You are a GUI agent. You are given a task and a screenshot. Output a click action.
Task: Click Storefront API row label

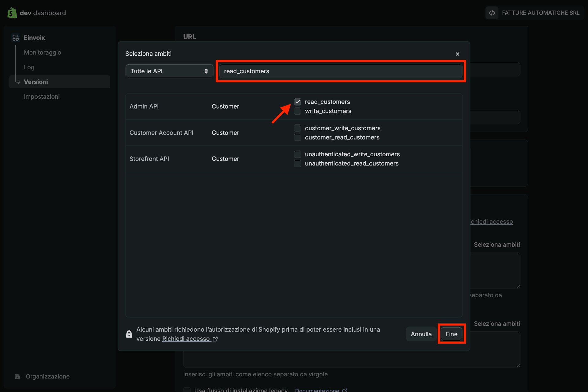[149, 159]
